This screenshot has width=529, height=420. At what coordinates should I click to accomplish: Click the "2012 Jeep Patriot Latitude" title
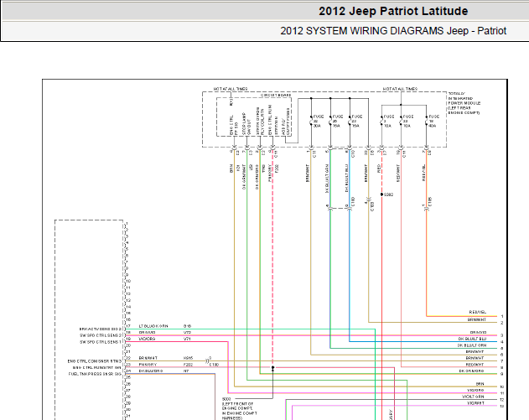(x=393, y=11)
